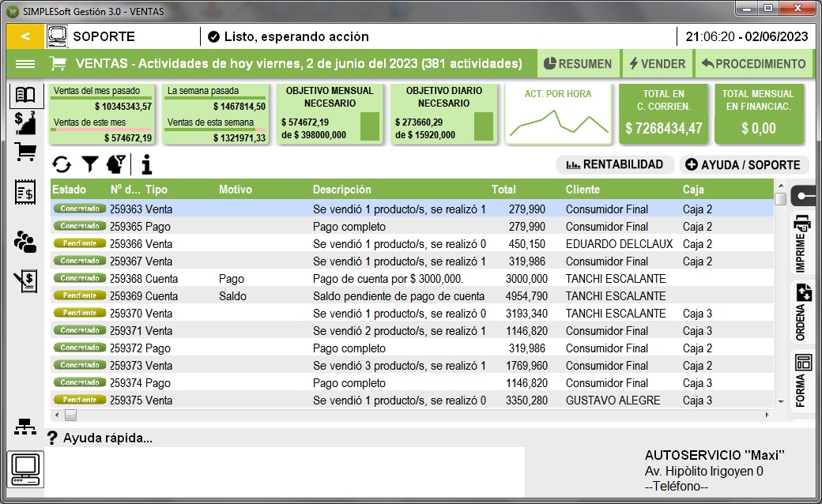This screenshot has height=504, width=822.
Task: Select the shopping cart sidebar icon
Action: point(25,152)
